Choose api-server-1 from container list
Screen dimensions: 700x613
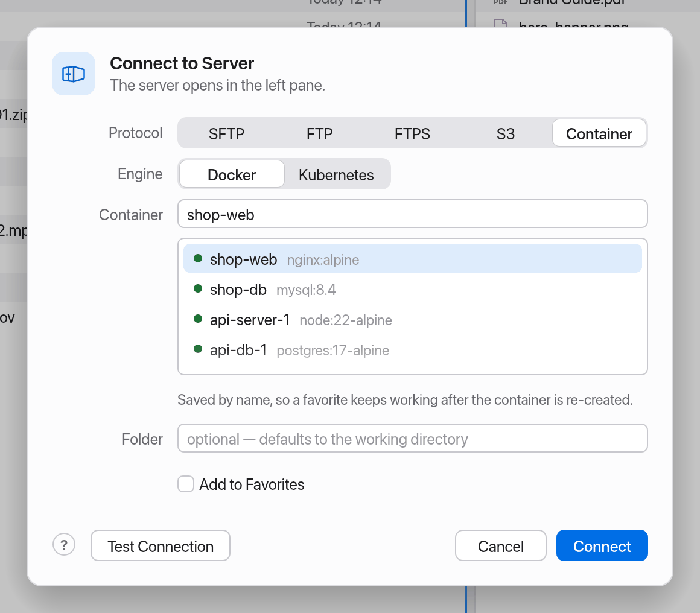(x=413, y=320)
